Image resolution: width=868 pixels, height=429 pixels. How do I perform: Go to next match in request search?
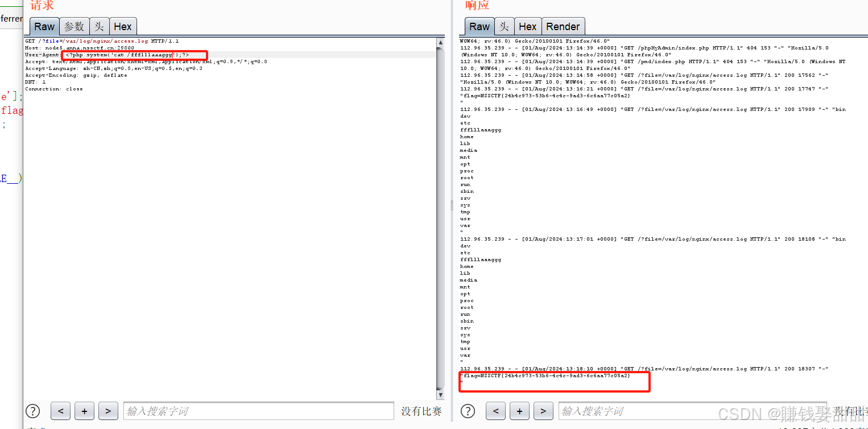(109, 411)
